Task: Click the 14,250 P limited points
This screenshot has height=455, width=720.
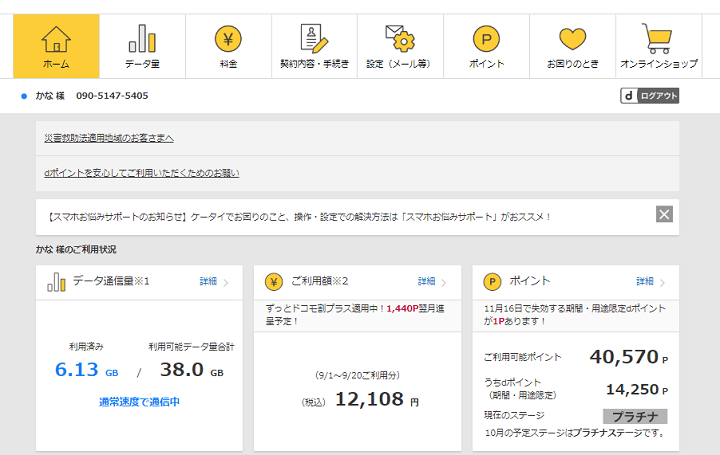Action: [636, 389]
